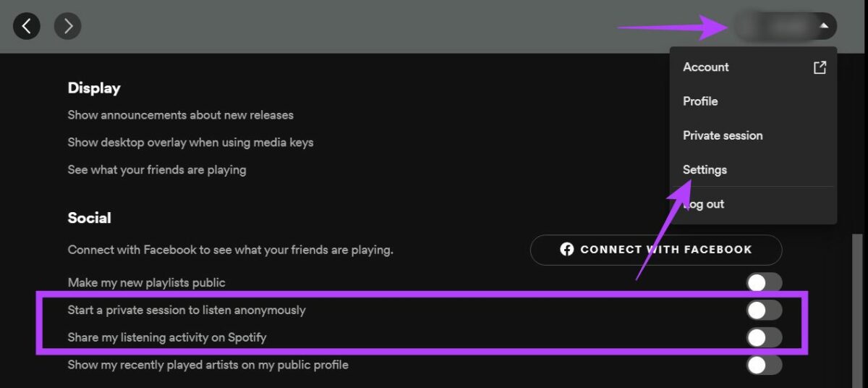Toggle Make my new playlists public
Viewport: 868px width, 388px height.
click(764, 283)
